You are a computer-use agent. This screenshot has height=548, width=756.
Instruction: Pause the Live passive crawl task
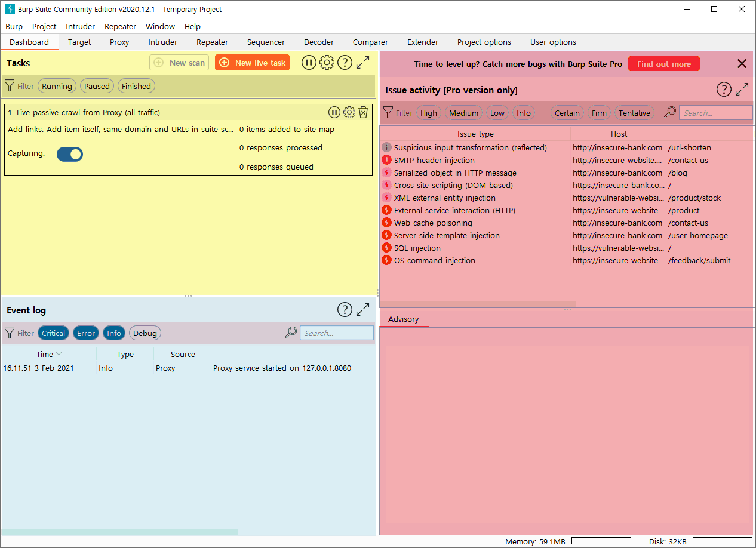click(334, 112)
